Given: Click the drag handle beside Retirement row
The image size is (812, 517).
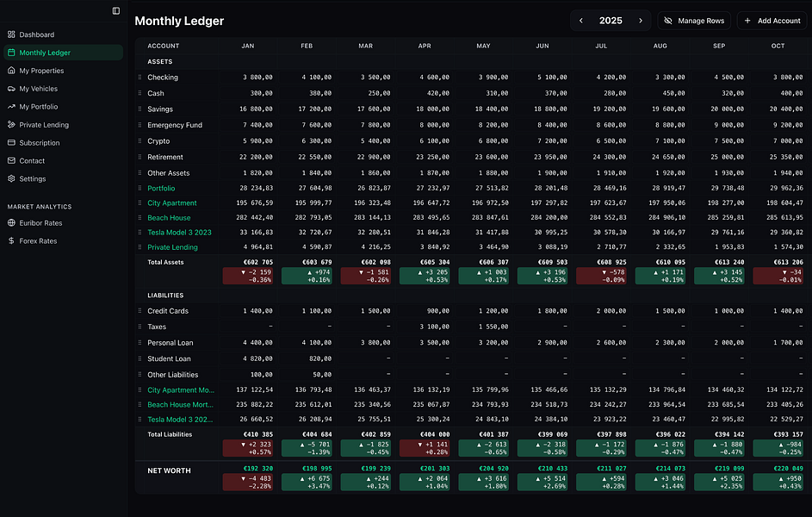Looking at the screenshot, I should coord(139,157).
